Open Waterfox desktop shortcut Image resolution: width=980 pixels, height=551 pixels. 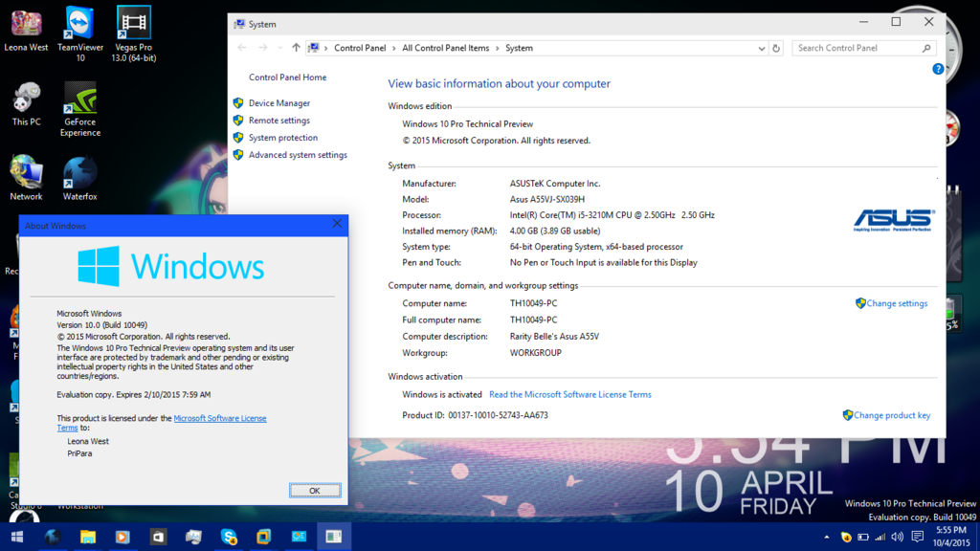(x=80, y=178)
